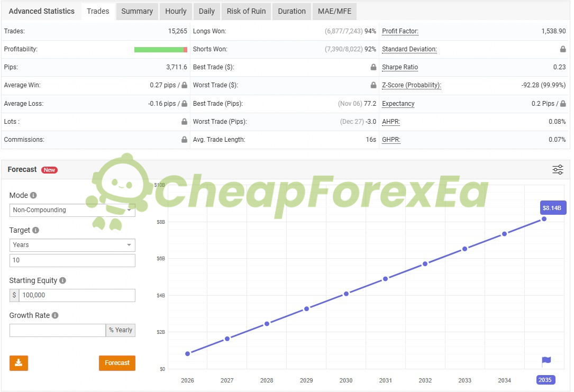Click the 2035 final data point on chart

(x=544, y=219)
